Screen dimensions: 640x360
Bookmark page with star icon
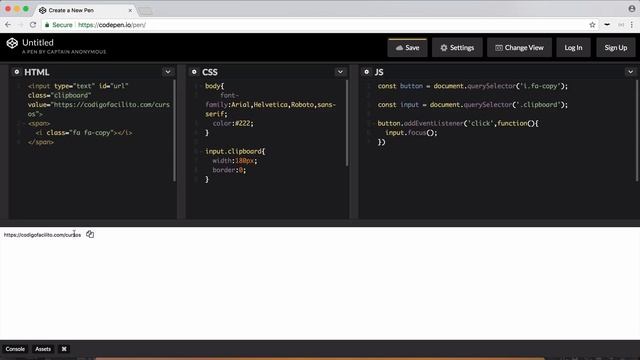[592, 25]
